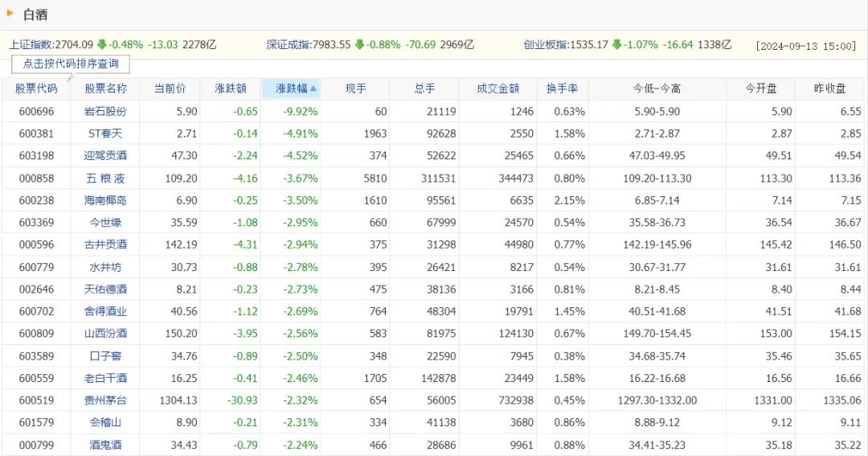The width and height of the screenshot is (868, 456).
Task: Open stock 老白干酒 link
Action: click(105, 379)
